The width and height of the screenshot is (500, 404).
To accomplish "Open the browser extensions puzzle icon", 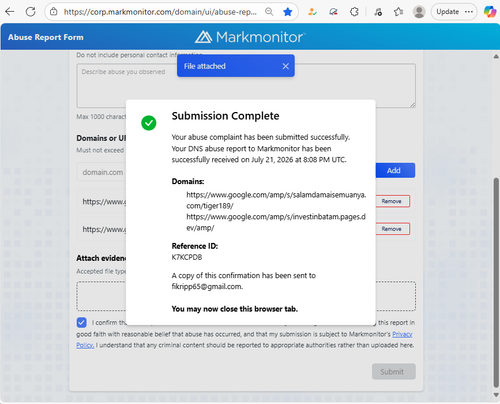I will 354,12.
